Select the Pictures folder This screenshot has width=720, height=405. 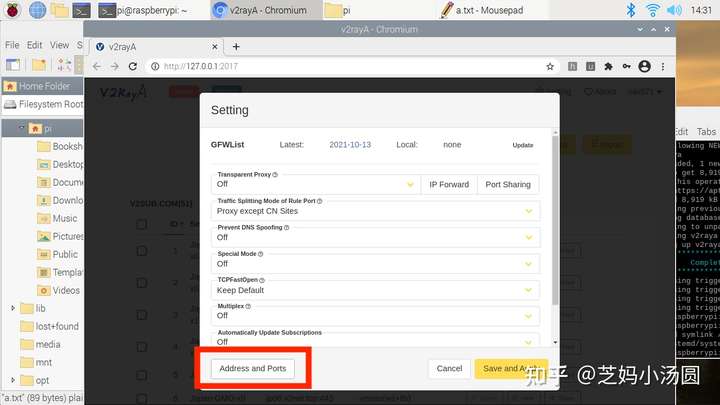pos(60,236)
